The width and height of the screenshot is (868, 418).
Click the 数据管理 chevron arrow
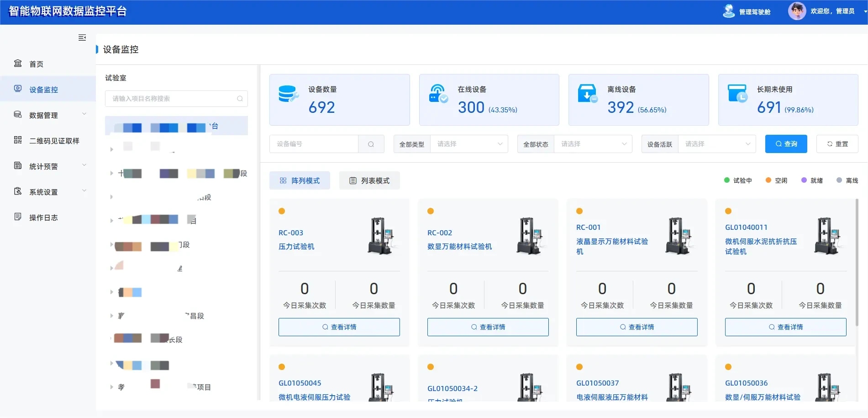(84, 114)
